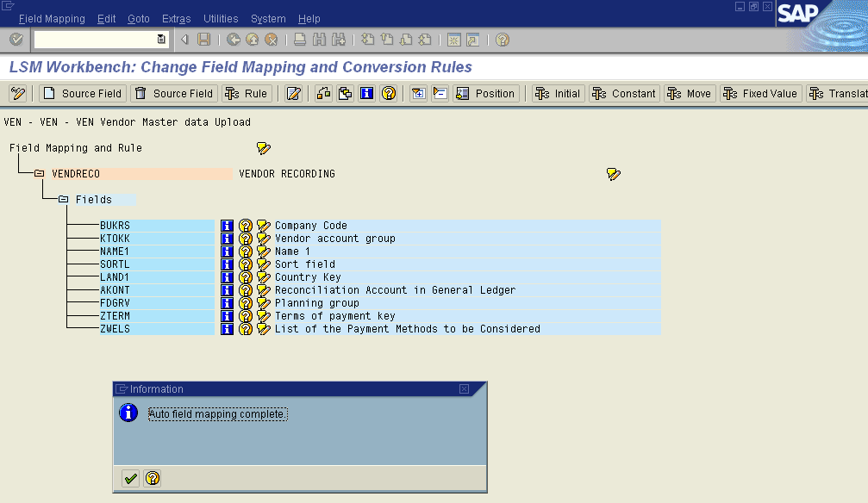Click the help icon in the Information dialog
The height and width of the screenshot is (503, 868).
coord(153,479)
